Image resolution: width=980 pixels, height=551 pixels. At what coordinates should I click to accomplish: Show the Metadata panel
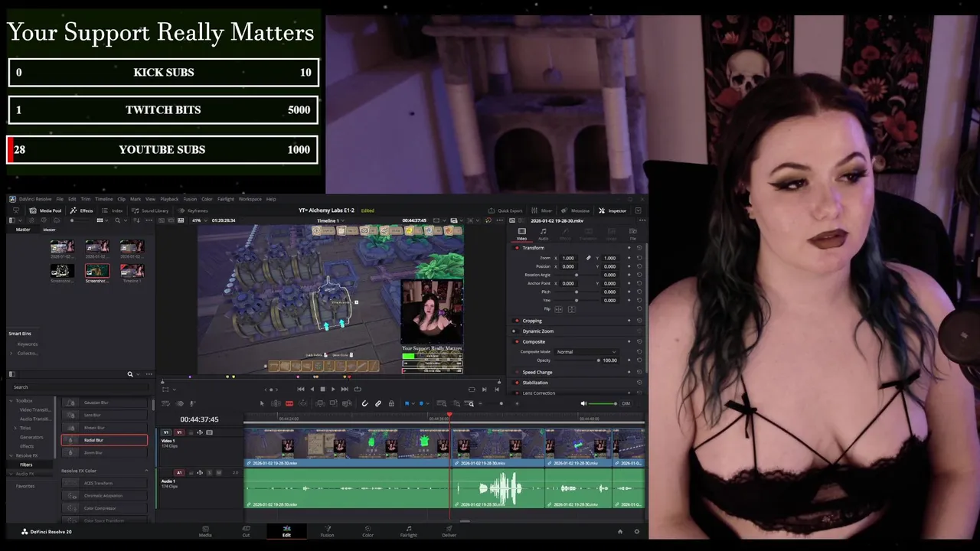tap(576, 210)
